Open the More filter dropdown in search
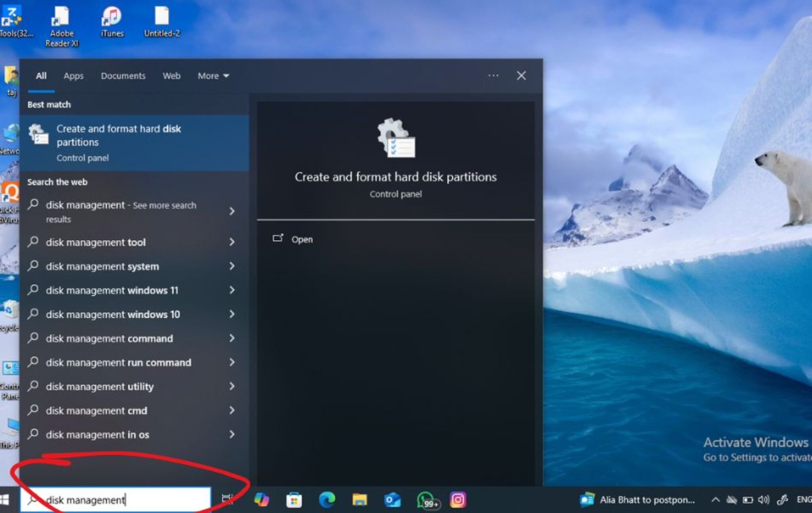The width and height of the screenshot is (812, 513). [213, 76]
